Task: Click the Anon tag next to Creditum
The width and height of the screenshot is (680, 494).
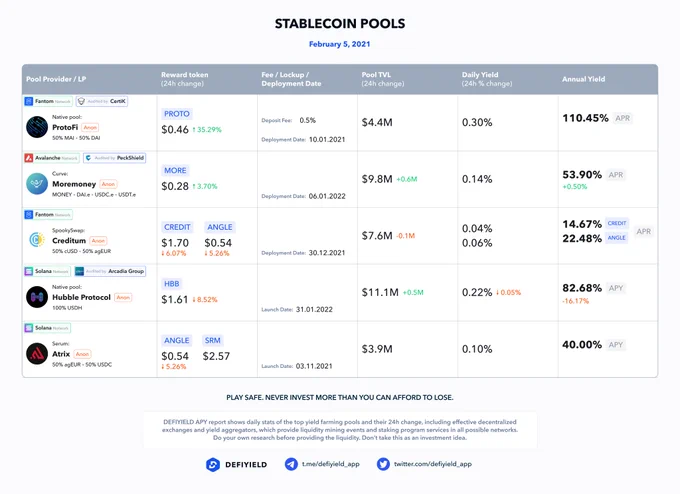Action: pyautogui.click(x=98, y=241)
